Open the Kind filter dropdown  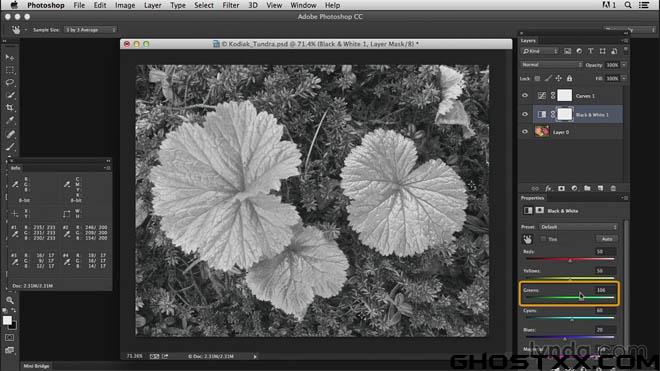pos(540,51)
